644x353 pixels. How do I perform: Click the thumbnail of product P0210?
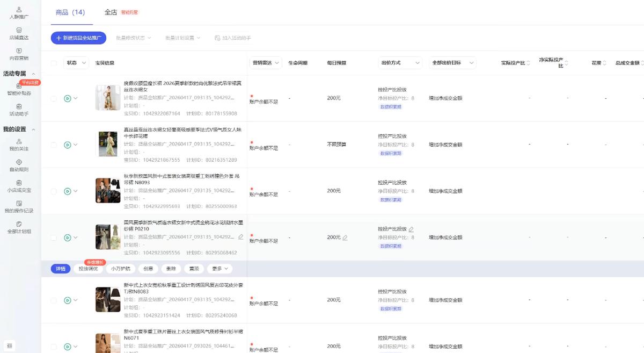[x=108, y=237]
